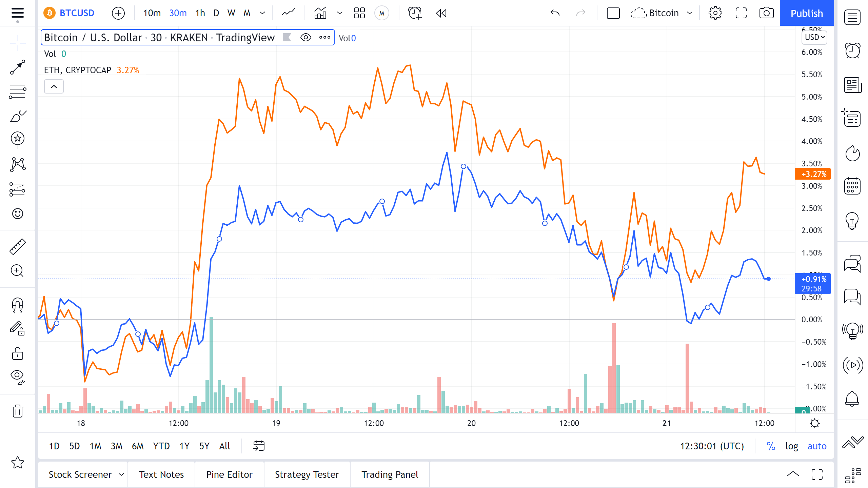This screenshot has width=868, height=488.
Task: Open the Pine Editor tab
Action: click(x=229, y=474)
